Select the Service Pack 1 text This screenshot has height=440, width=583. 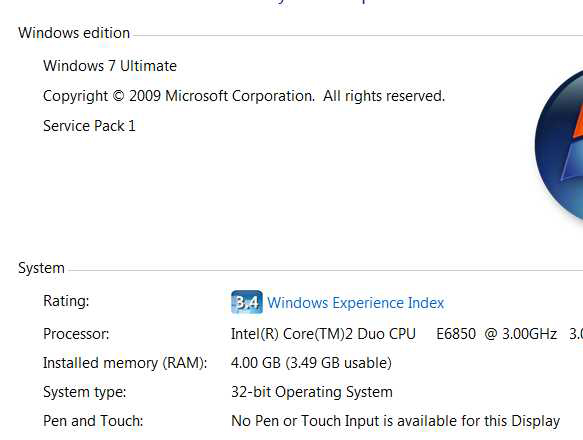coord(89,126)
